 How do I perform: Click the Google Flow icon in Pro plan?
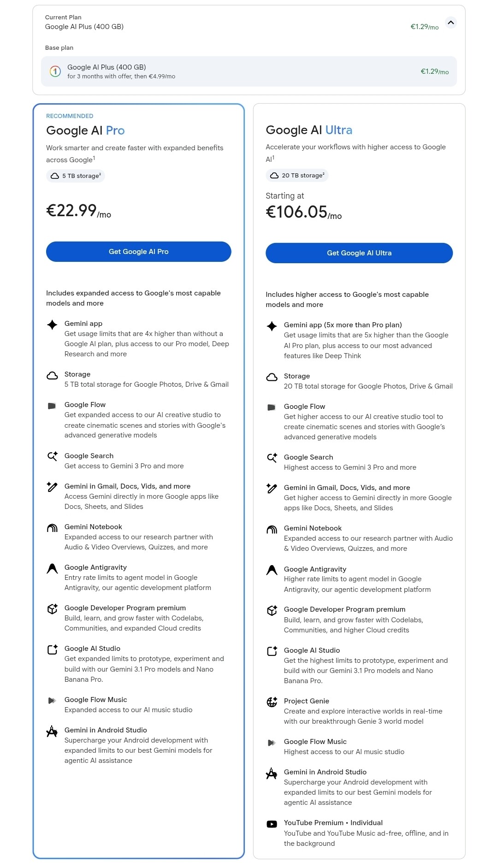point(52,406)
